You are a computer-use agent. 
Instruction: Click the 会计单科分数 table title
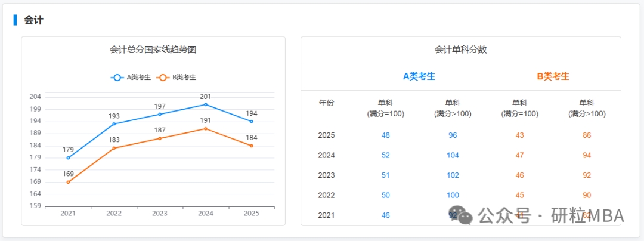pyautogui.click(x=461, y=50)
